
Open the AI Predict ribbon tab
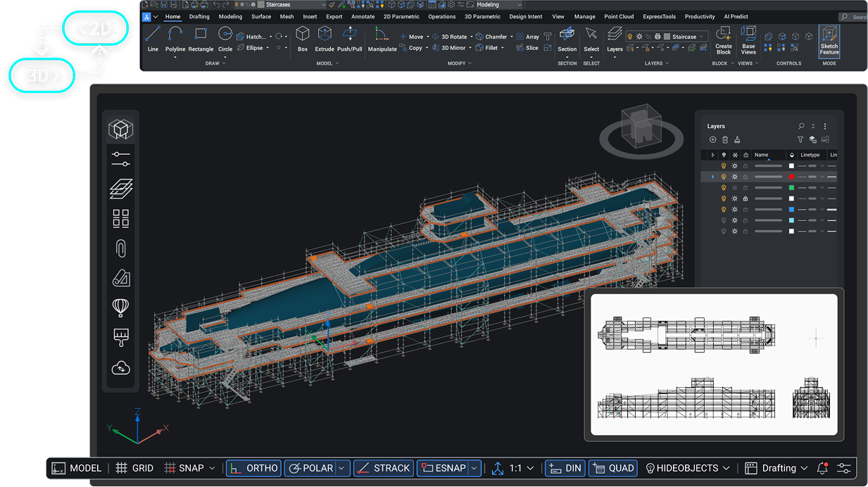click(736, 17)
